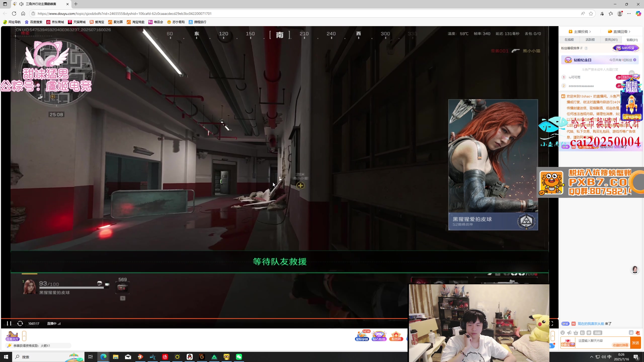
Task: Open Task View on the taskbar
Action: [91, 357]
